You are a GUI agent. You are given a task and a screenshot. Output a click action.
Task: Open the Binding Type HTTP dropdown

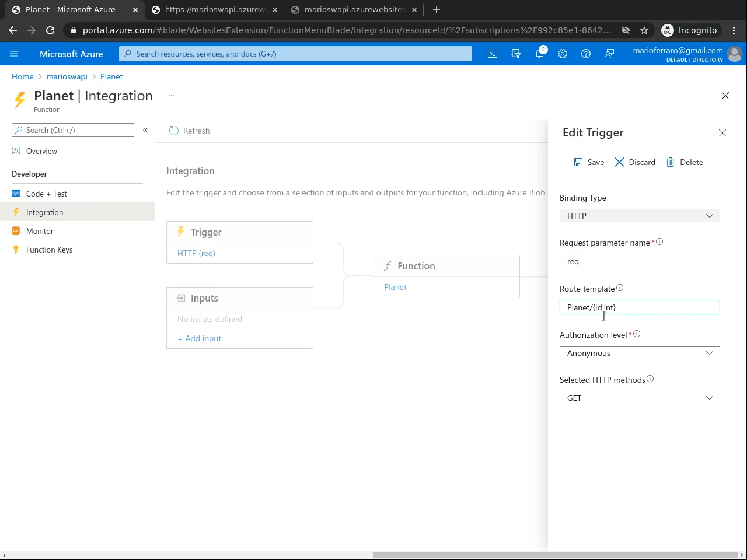640,215
